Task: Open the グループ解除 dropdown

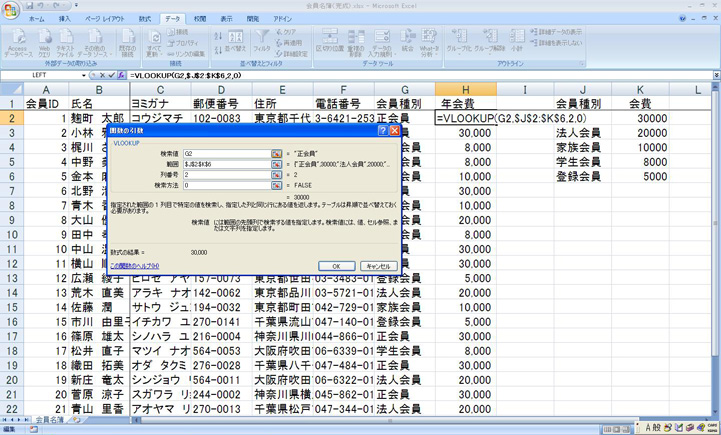Action: (x=490, y=41)
